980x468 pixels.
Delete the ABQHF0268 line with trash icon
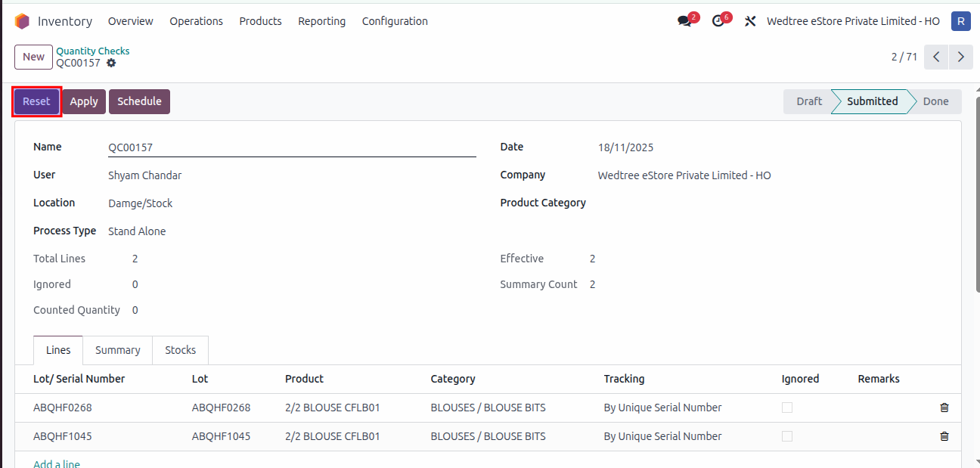click(944, 408)
